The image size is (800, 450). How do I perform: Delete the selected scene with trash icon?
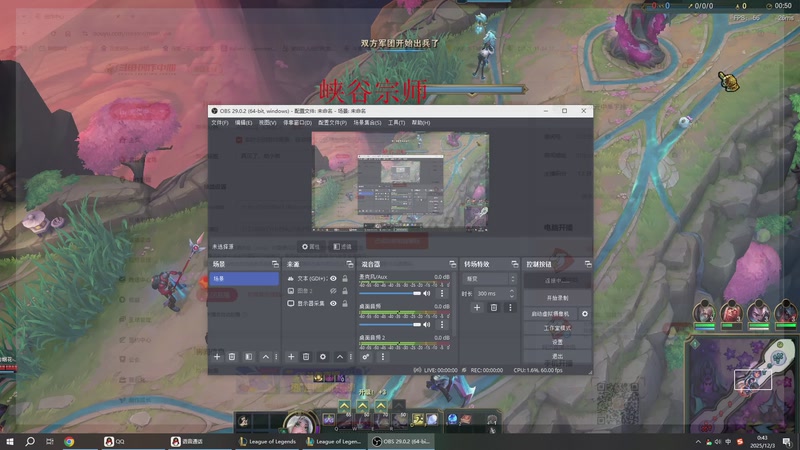tap(232, 357)
